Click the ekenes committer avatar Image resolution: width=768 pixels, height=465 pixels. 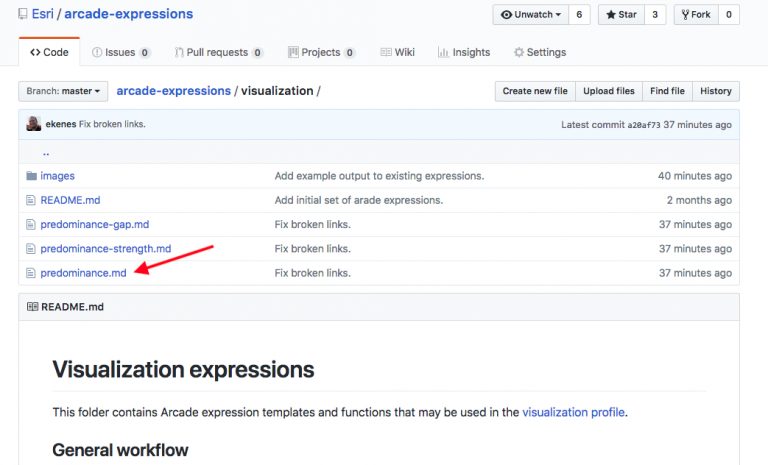(x=34, y=125)
